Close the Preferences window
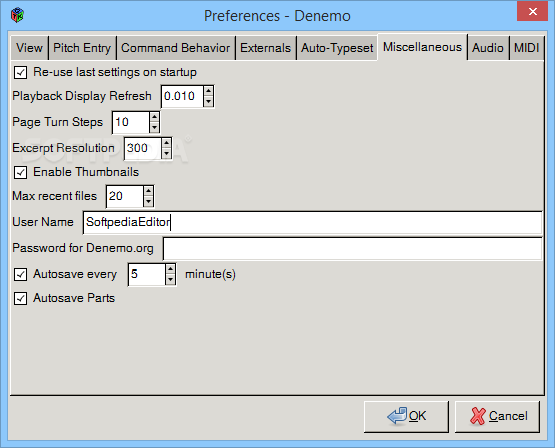Screen dimensions: 555x448 click(532, 11)
